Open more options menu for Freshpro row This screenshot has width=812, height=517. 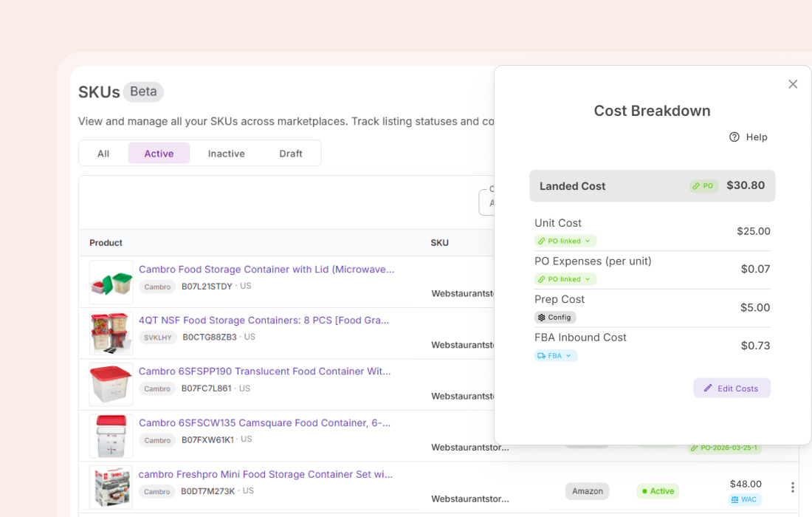[x=792, y=487]
